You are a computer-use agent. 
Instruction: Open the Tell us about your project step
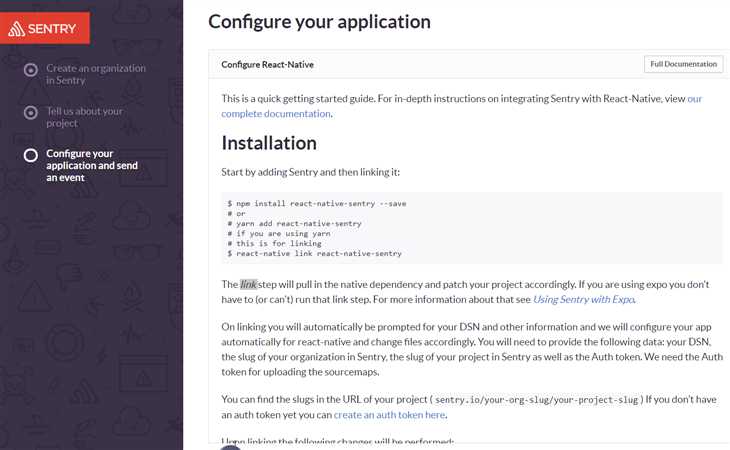pos(85,117)
